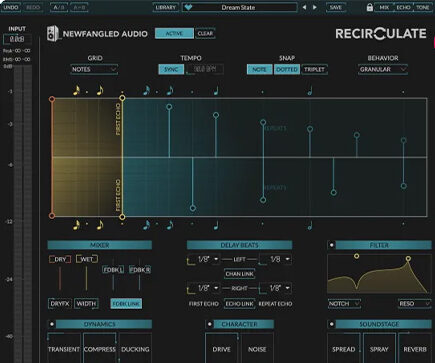Screen dimensions: 435x363
Task: Click the notch filter node handle
Action: coord(357,256)
